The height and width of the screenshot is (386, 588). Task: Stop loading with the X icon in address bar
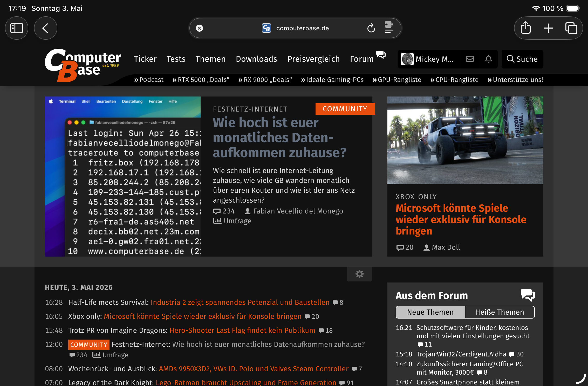click(199, 28)
